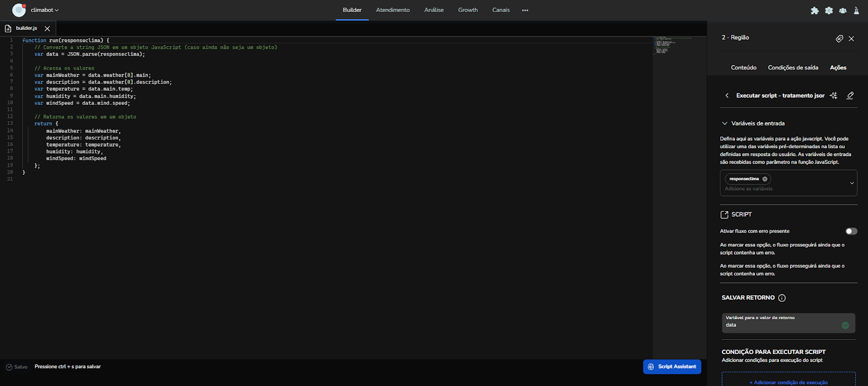Click the beta flask icon
The width and height of the screenshot is (868, 386).
(857, 10)
